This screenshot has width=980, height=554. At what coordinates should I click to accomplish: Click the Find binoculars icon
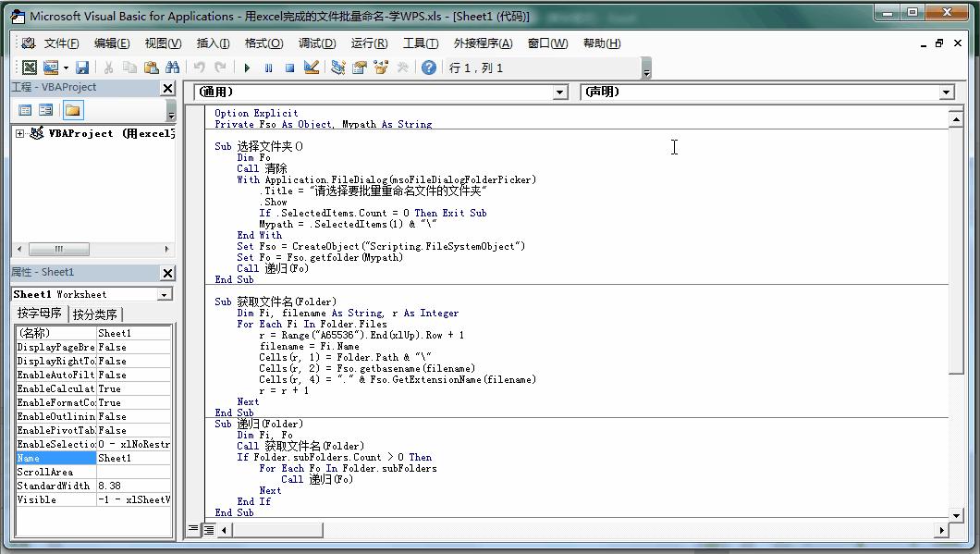coord(173,68)
